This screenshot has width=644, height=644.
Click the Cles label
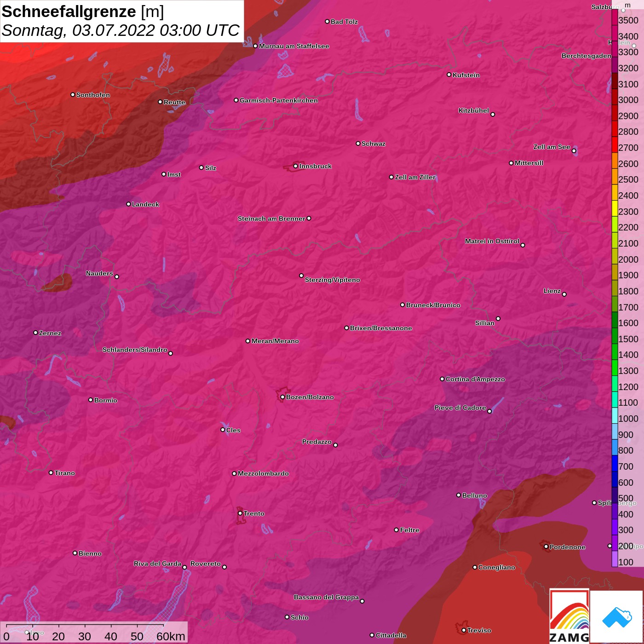[233, 430]
